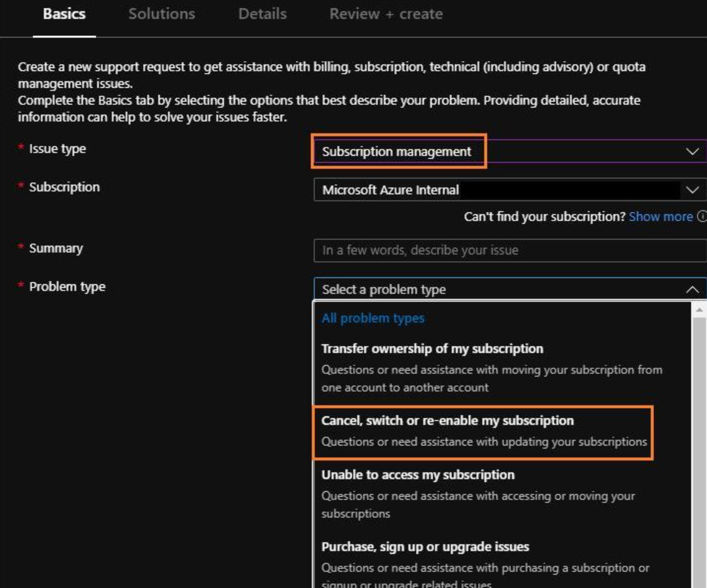Select the All problem types link
Viewport: 707px width, 588px height.
373,318
